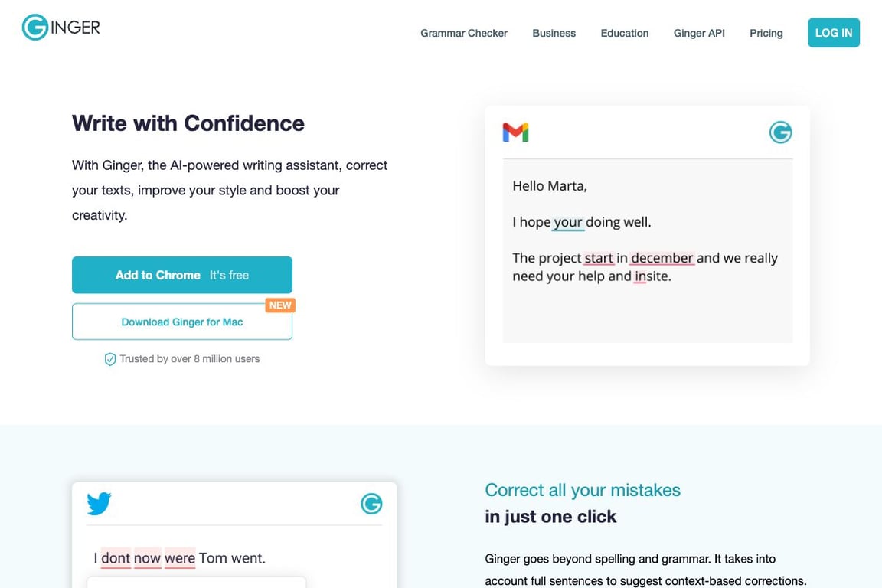Click the trusted shield checkmark icon

coord(110,359)
